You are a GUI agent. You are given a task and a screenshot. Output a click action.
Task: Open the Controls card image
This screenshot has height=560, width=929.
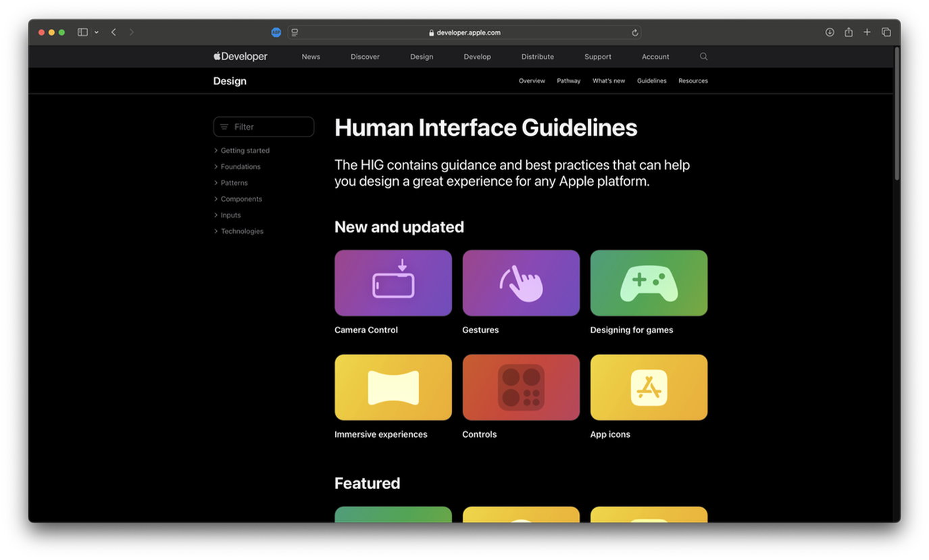(x=521, y=388)
